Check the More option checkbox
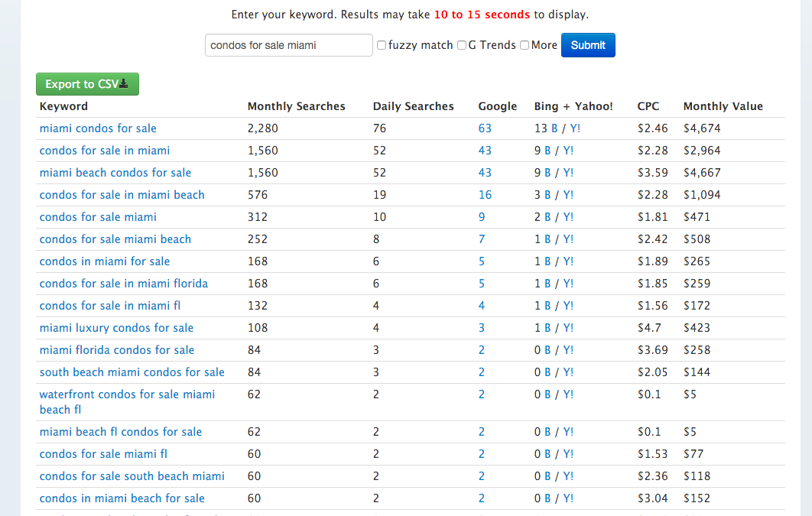Screen dimensions: 812x516 point(525,45)
